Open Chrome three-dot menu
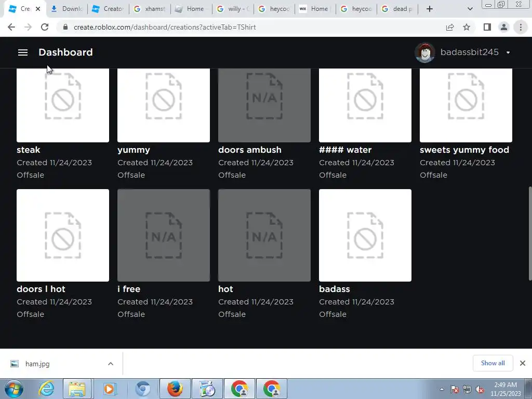This screenshot has height=399, width=532. click(x=521, y=27)
